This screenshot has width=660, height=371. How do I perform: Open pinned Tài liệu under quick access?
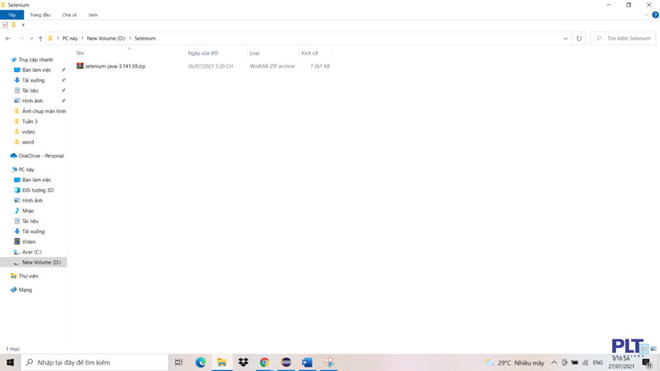click(30, 91)
